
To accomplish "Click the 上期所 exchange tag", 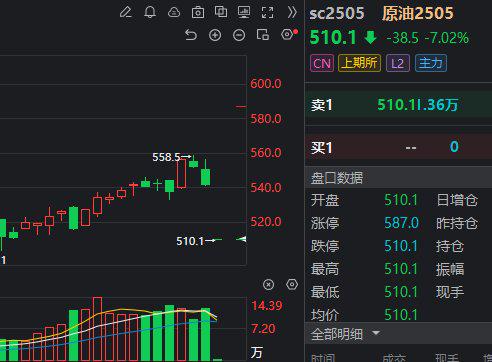I will click(360, 63).
